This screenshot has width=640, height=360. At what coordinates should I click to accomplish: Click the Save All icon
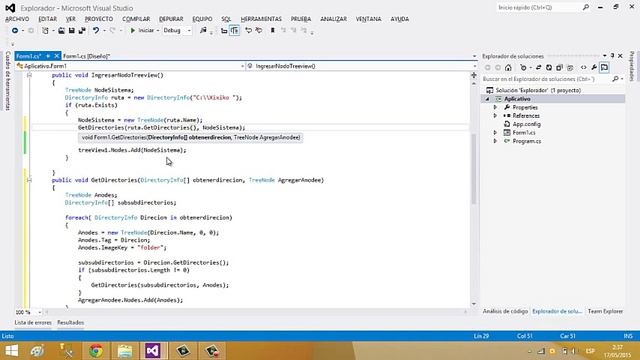(x=82, y=31)
